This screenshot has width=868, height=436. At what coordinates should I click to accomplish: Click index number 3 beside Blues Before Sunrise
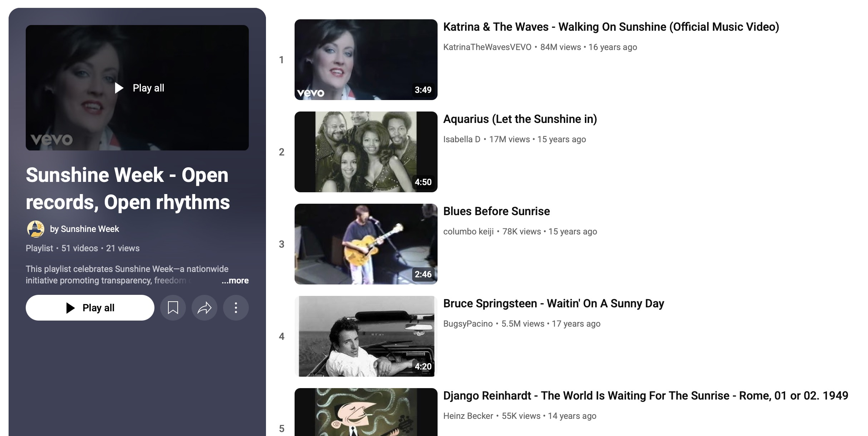point(281,244)
